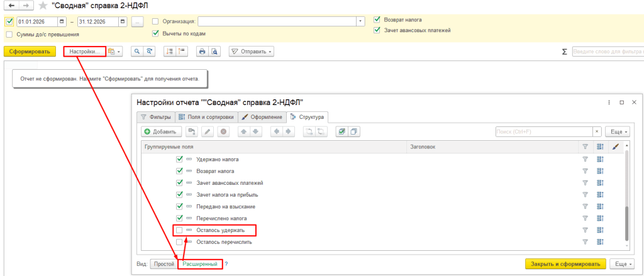The image size is (644, 276).
Task: Expand the Отправить dropdown button
Action: pyautogui.click(x=252, y=52)
